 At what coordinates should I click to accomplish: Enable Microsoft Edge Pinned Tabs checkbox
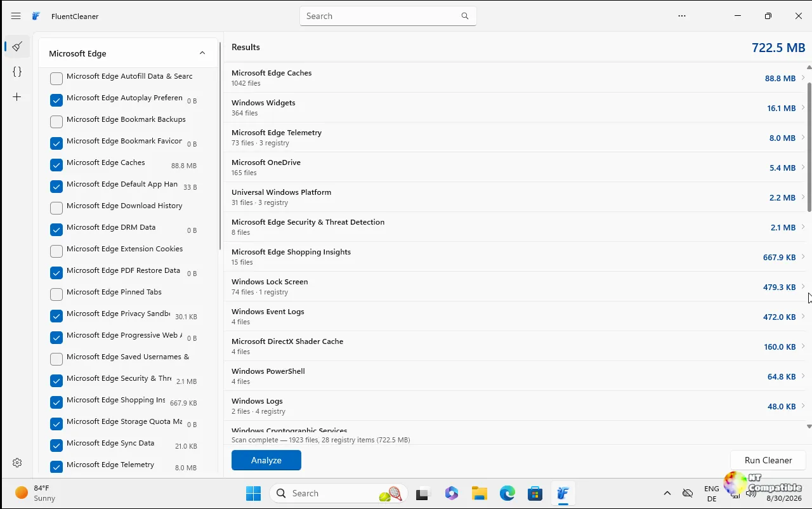[x=56, y=294]
